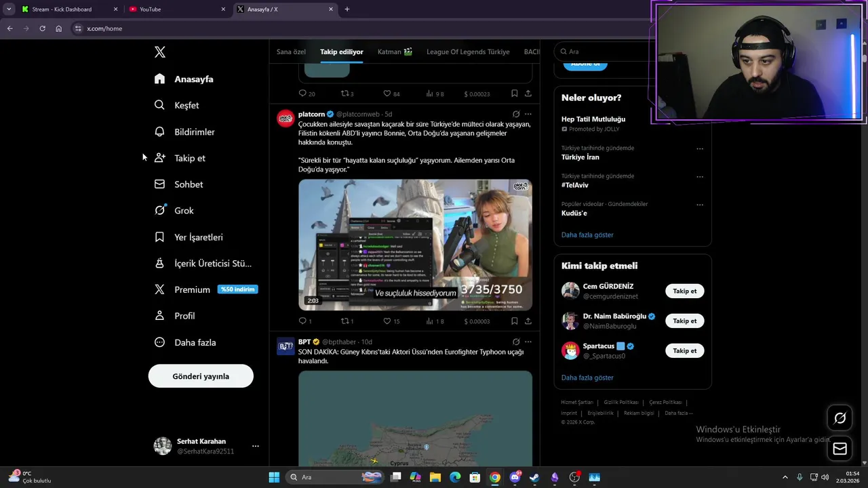Follow Dr. Naim Babüroğlu
Viewport: 868px width, 488px height.
(684, 321)
